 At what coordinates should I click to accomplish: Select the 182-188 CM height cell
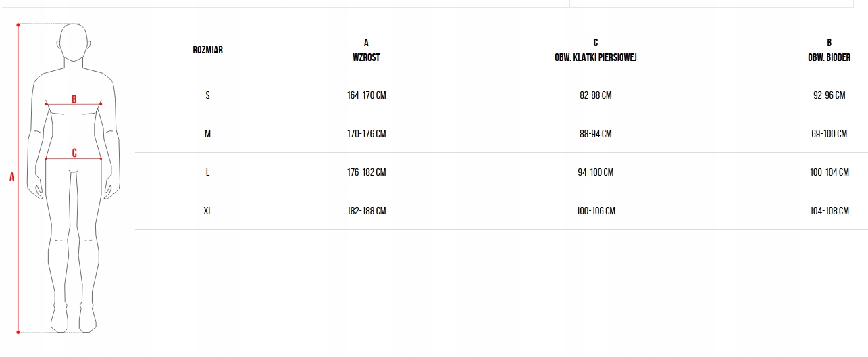366,211
